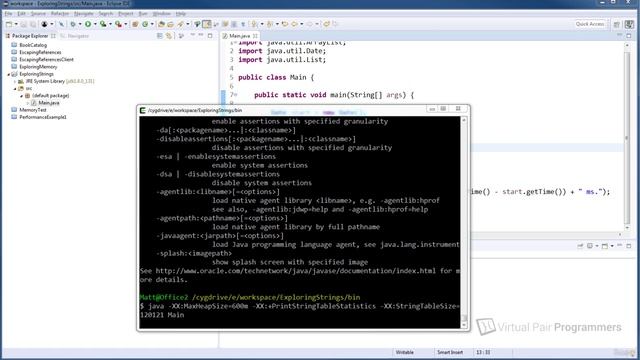Click the Run with Coverage toolbar icon
Viewport: 640px width, 360px height.
click(103, 24)
